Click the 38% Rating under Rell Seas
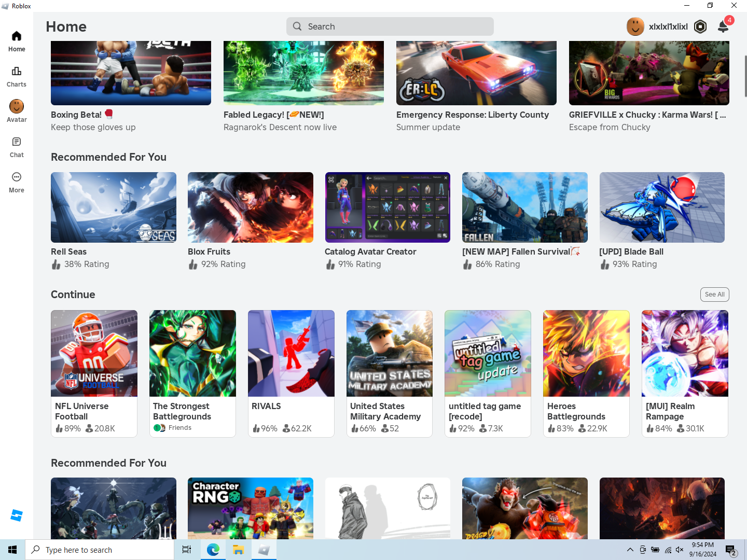This screenshot has height=560, width=747. (87, 264)
